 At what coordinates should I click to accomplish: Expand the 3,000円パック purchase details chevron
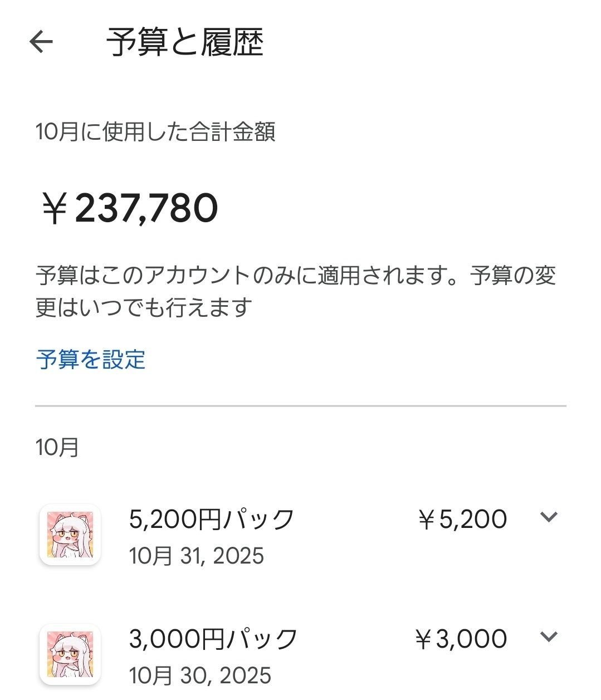coord(549,637)
